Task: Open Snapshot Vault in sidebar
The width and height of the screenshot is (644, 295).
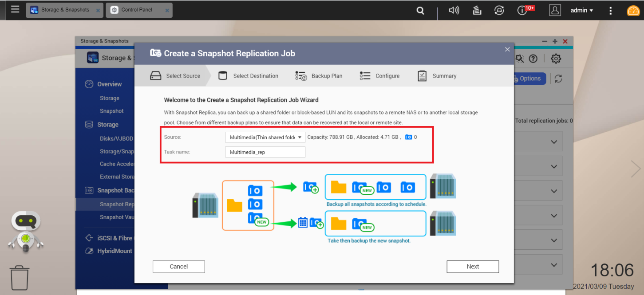Action: click(x=118, y=217)
